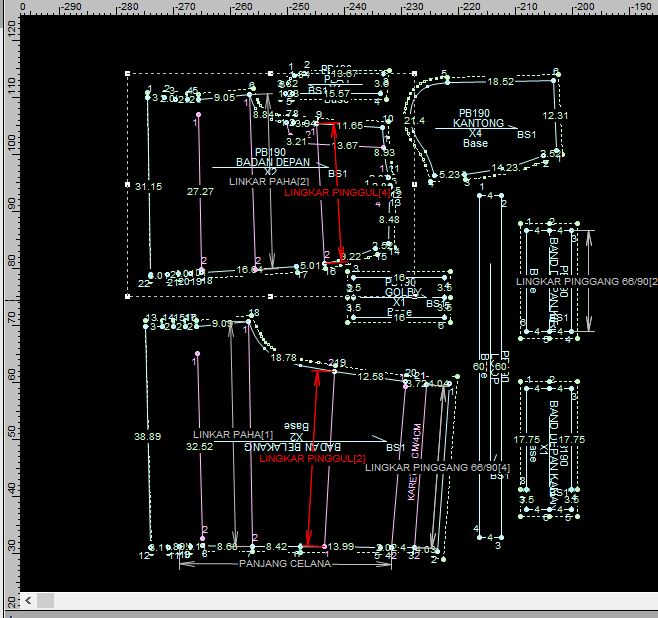
Task: Click the LINKAR PAHA[1] measurement label
Action: tap(233, 434)
